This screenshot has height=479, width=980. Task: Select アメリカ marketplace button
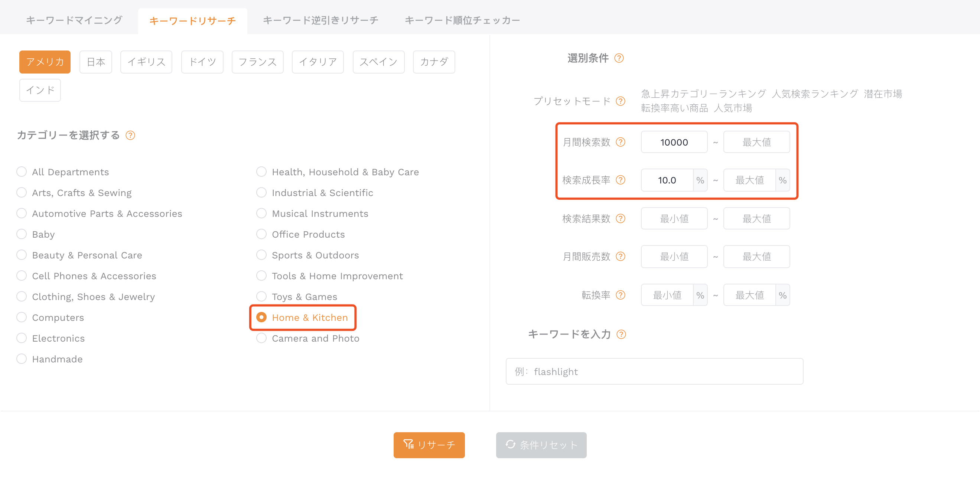[45, 62]
